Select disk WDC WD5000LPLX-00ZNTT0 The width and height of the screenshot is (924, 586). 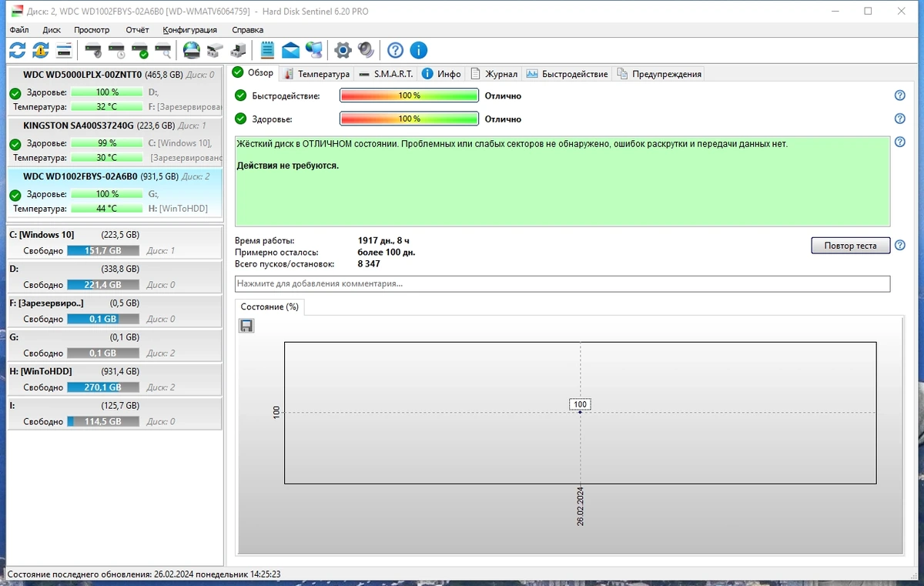click(x=115, y=90)
